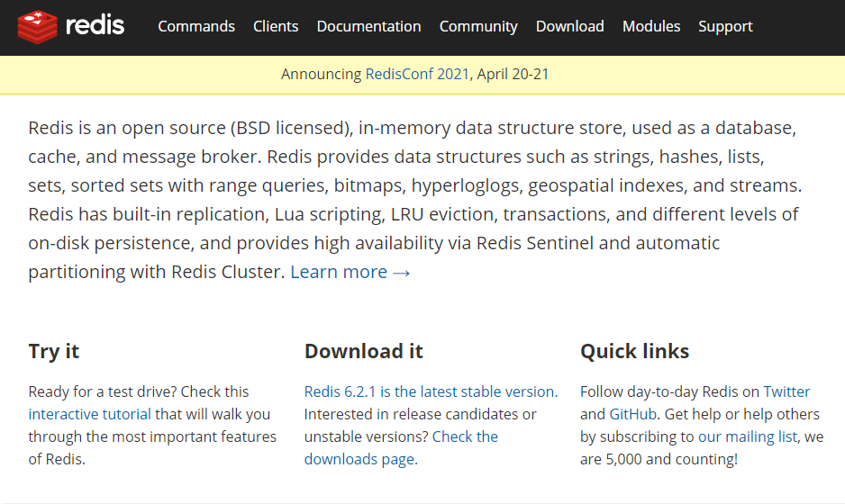The width and height of the screenshot is (845, 504).
Task: Open the interactive tutorial link
Action: point(89,414)
